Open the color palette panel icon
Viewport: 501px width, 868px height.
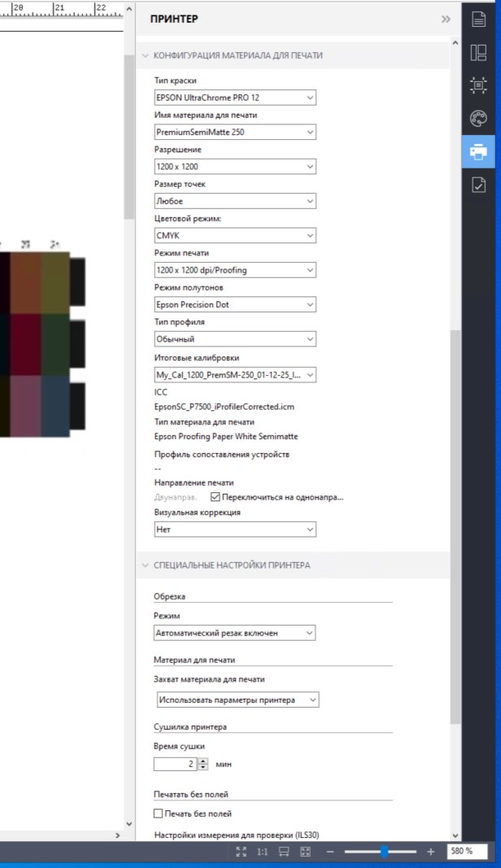click(478, 118)
